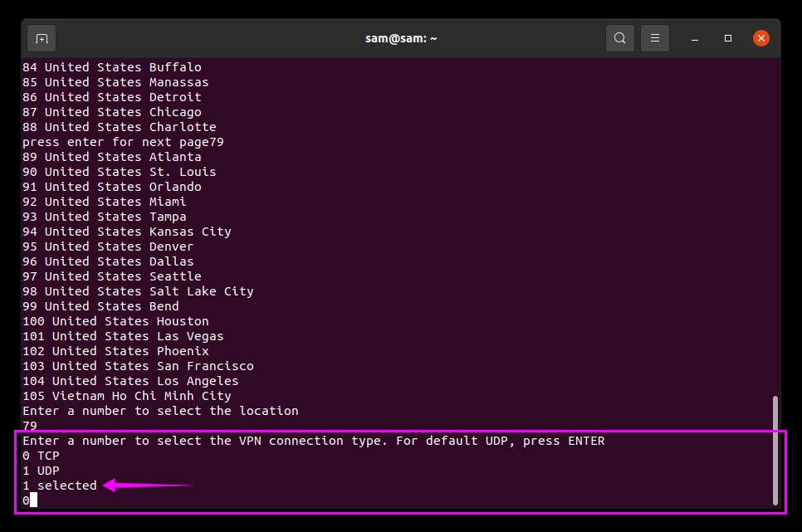802x532 pixels.
Task: Close the terminal window
Action: (x=761, y=38)
